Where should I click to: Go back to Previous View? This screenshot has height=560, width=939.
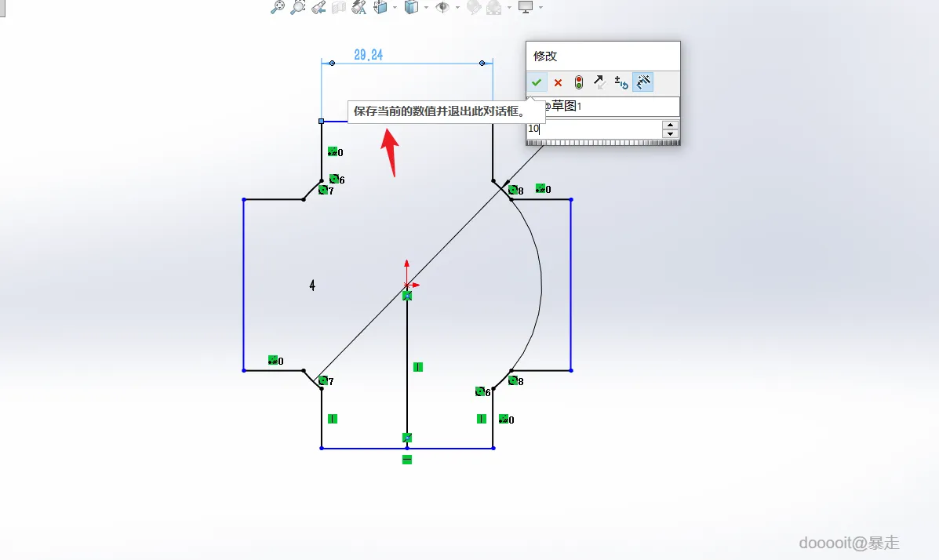pos(318,7)
